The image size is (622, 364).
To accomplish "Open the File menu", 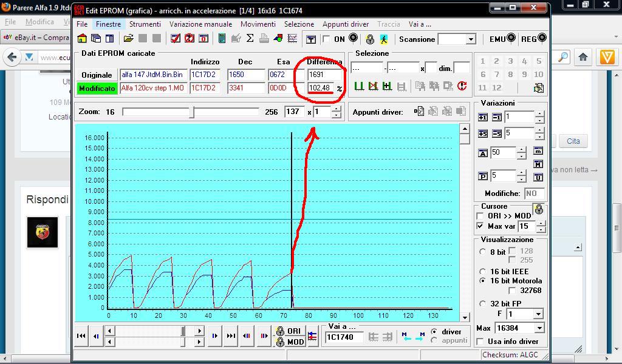I will point(82,24).
